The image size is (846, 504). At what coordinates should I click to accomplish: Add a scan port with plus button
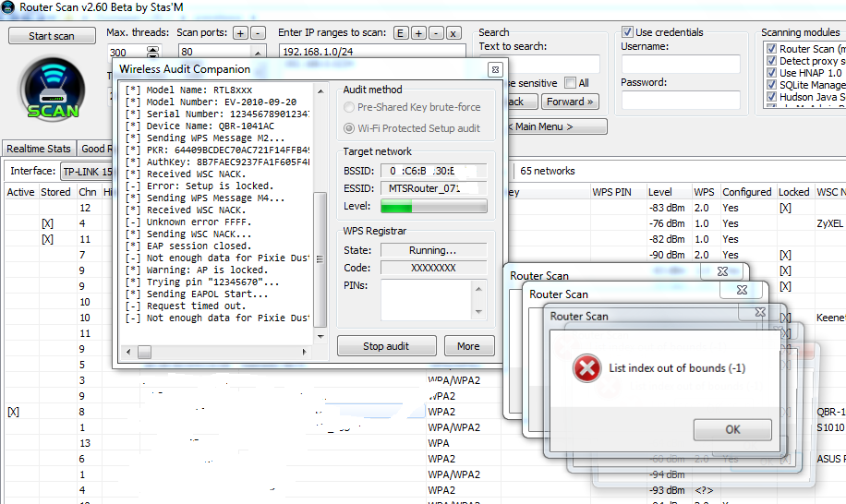(x=240, y=33)
